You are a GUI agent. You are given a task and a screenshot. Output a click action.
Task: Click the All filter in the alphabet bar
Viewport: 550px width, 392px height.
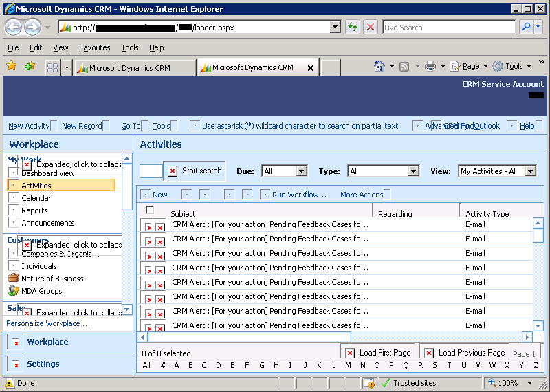coord(146,365)
